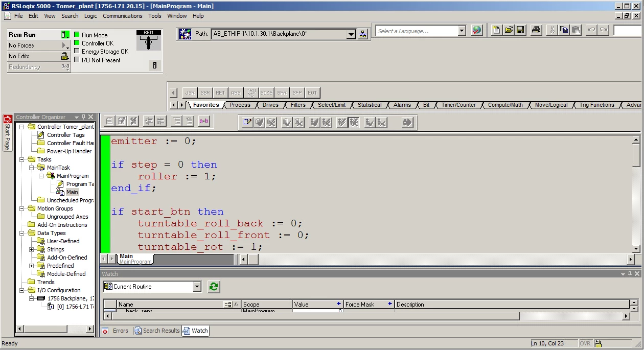This screenshot has height=350, width=644.
Task: Open the Communications menu
Action: tap(123, 16)
